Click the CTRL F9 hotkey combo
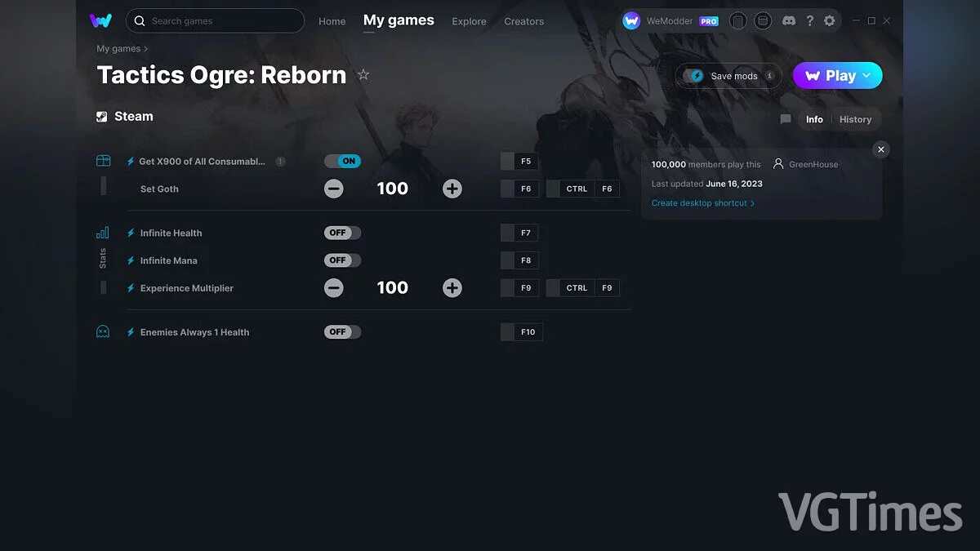 583,288
